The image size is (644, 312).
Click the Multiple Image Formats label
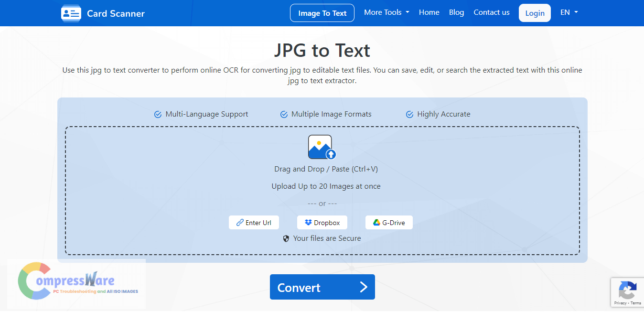(332, 114)
